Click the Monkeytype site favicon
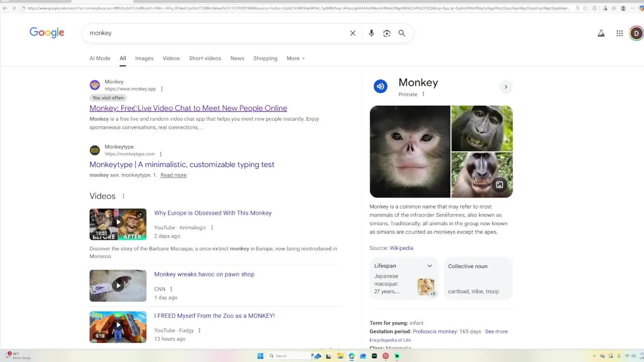 click(95, 150)
